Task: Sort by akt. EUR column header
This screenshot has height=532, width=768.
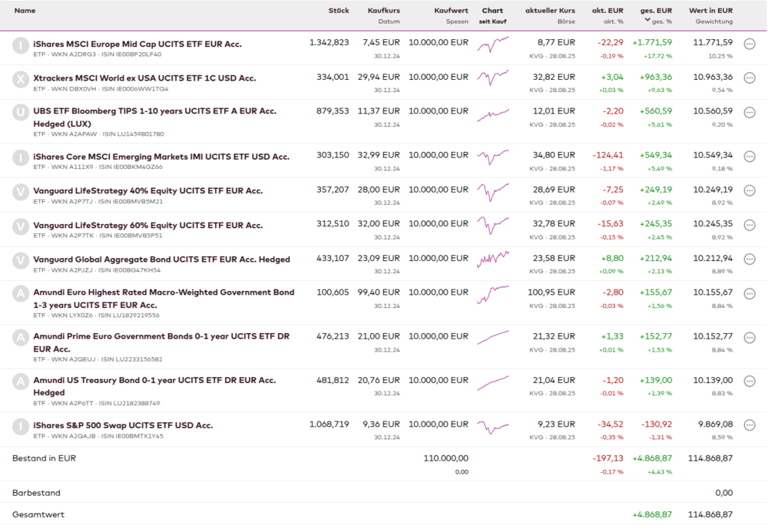Action: pyautogui.click(x=607, y=10)
